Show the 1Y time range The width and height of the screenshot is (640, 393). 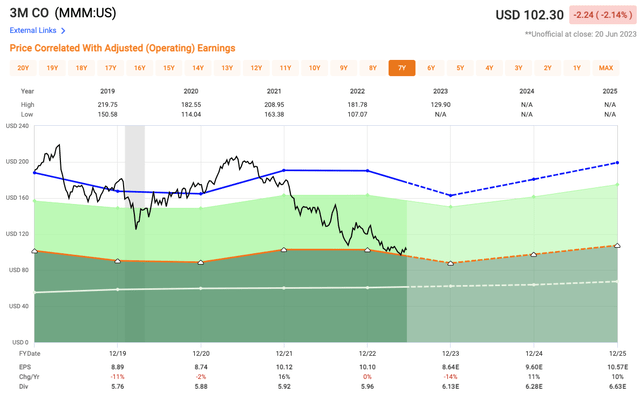[x=577, y=68]
